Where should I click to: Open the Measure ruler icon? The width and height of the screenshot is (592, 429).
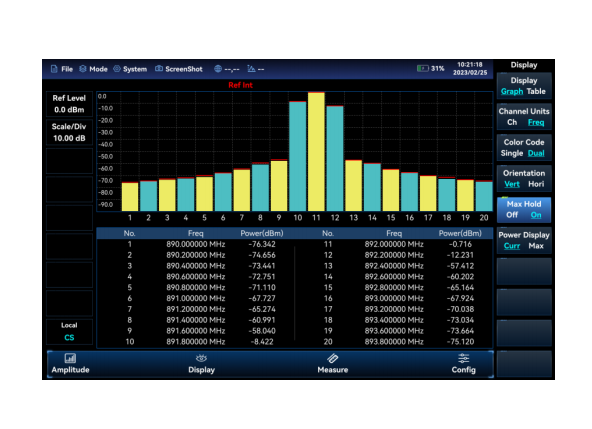[333, 358]
